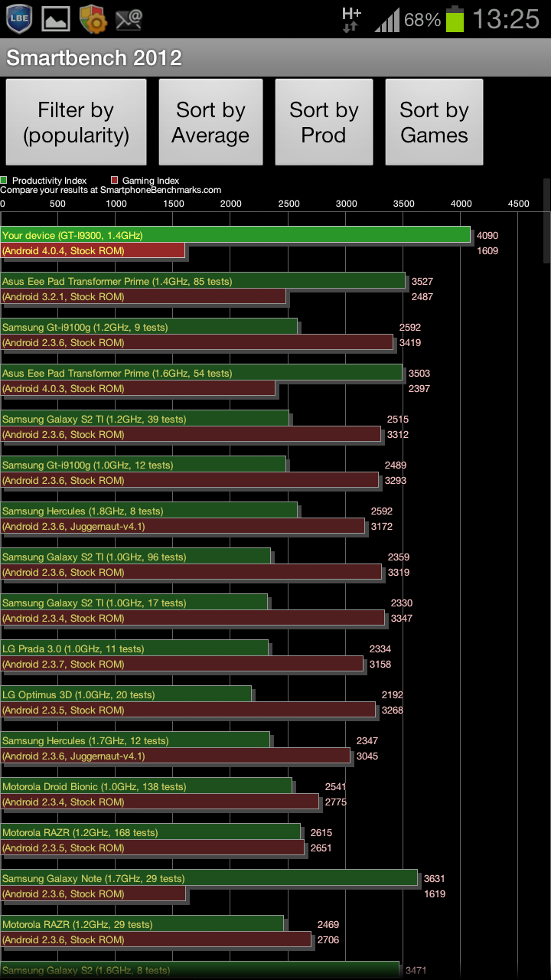551x980 pixels.
Task: Tap the Smartbench 2012 title
Action: (x=94, y=58)
